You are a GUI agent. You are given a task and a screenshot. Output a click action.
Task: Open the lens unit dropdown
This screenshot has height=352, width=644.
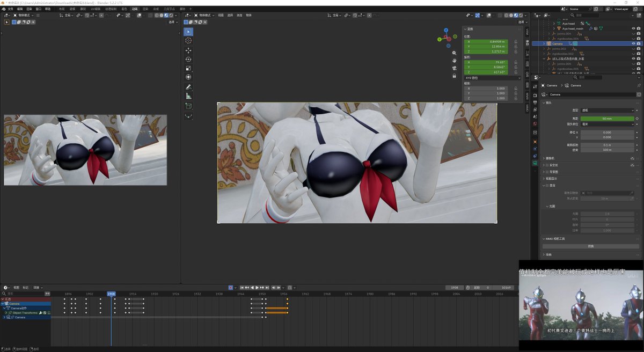click(608, 124)
